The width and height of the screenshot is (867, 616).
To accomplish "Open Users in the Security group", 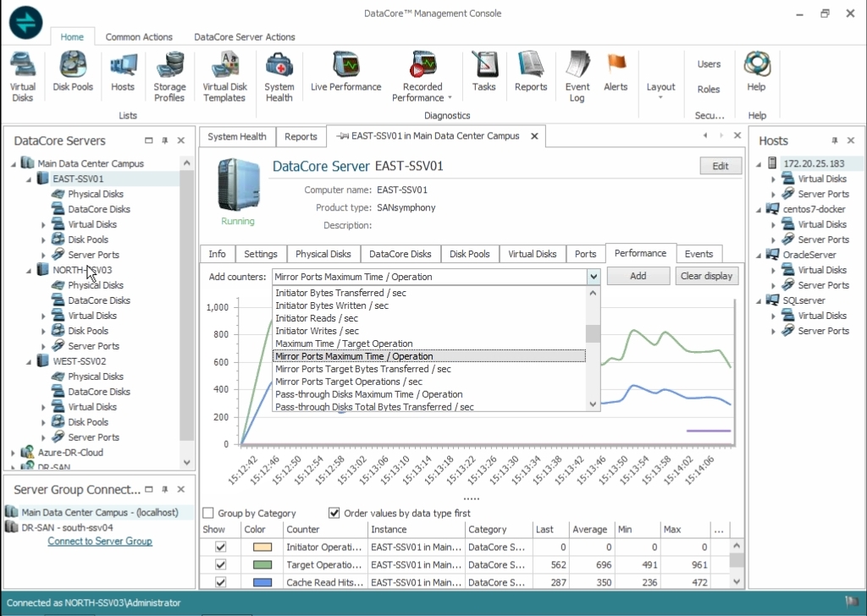I will 709,64.
